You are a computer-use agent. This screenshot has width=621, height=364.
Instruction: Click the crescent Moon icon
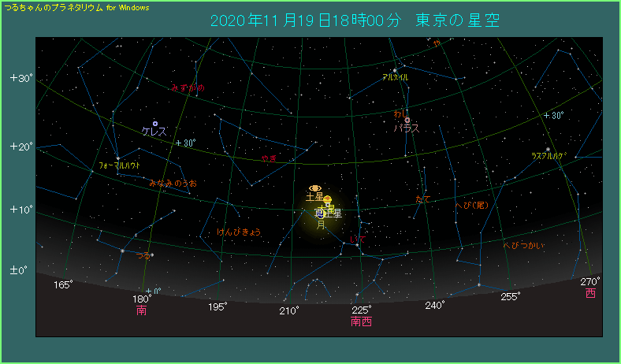coord(322,217)
